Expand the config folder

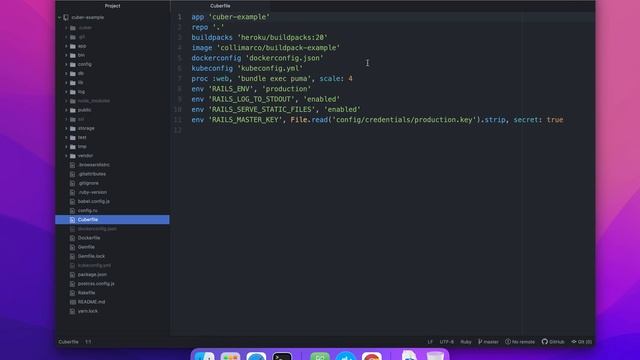pos(66,64)
